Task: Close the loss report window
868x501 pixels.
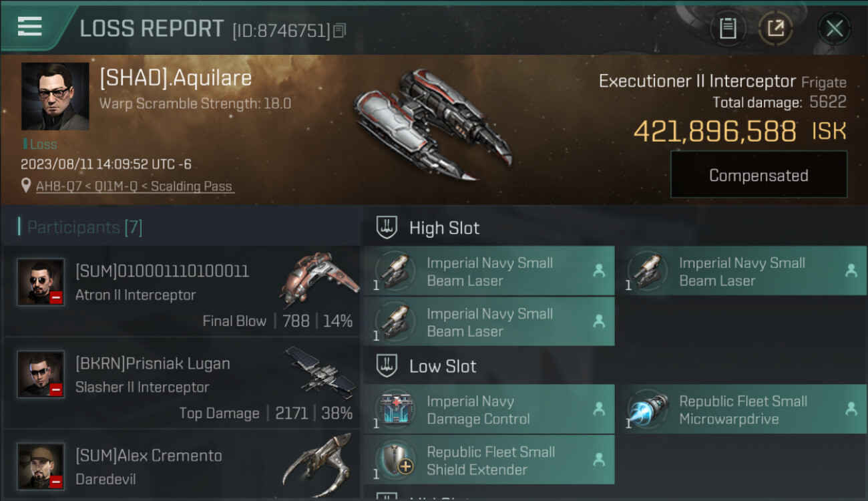Action: pos(834,28)
